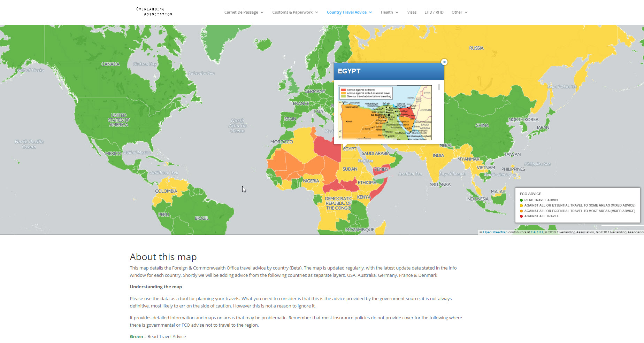Screen dimensions: 644x343
Task: Select Nepal on the map
Action: click(x=446, y=146)
